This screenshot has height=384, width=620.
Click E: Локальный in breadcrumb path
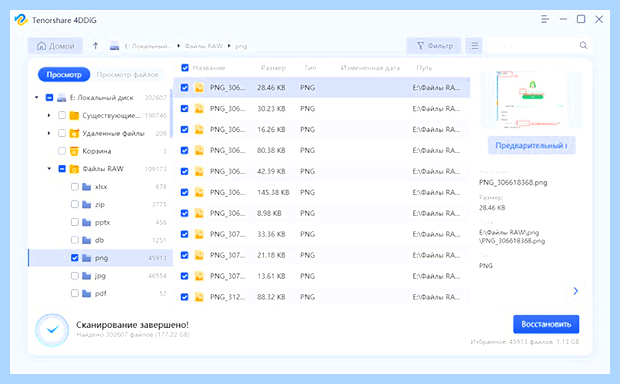tap(148, 46)
